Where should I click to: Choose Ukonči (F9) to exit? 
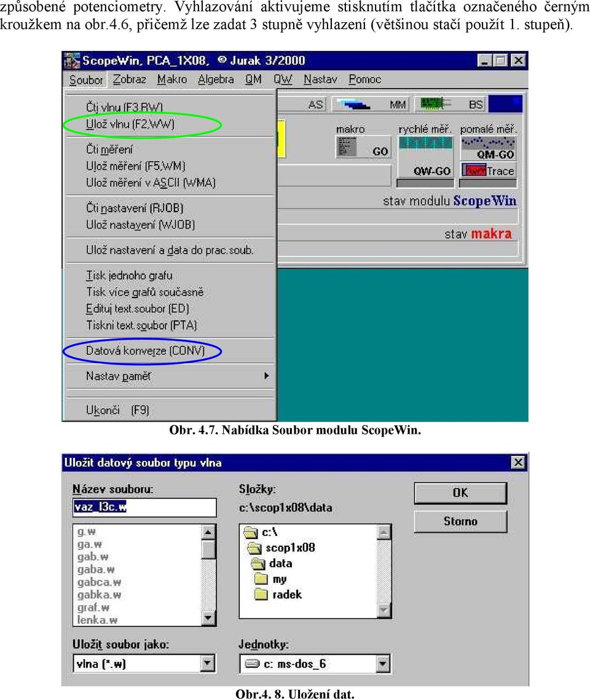pyautogui.click(x=170, y=410)
